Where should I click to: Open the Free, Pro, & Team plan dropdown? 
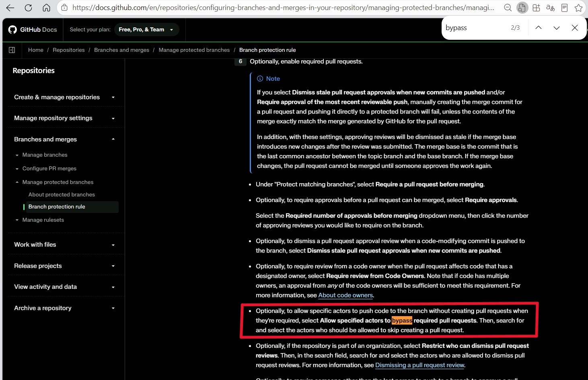click(146, 29)
